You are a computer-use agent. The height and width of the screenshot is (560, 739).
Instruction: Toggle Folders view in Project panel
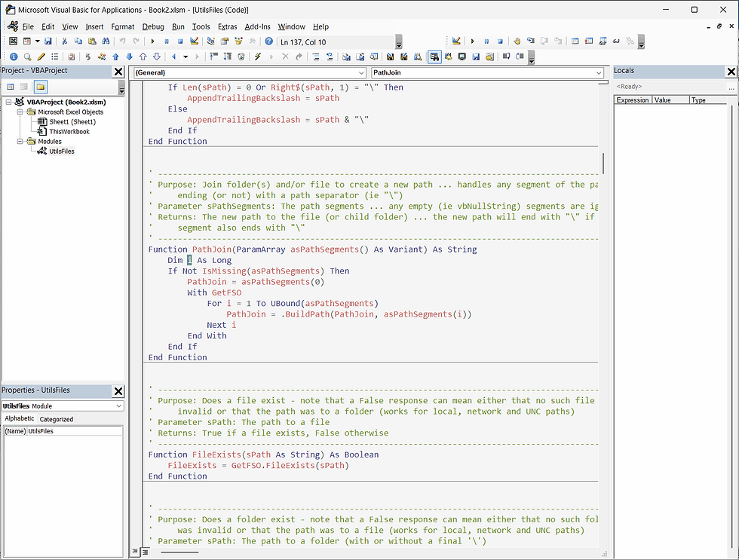pyautogui.click(x=41, y=87)
